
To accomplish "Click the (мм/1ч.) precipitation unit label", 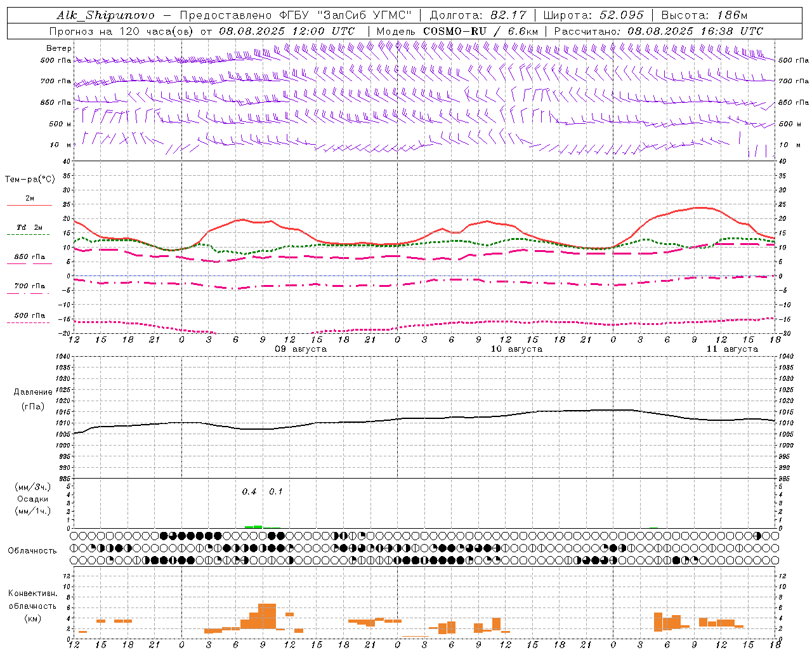I will pos(33,511).
